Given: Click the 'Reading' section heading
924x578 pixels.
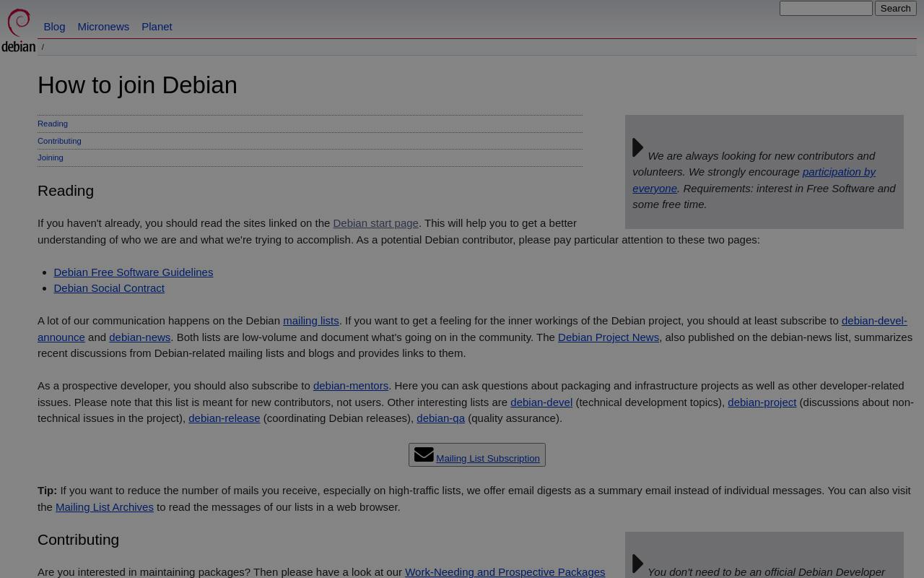Looking at the screenshot, I should [x=66, y=191].
